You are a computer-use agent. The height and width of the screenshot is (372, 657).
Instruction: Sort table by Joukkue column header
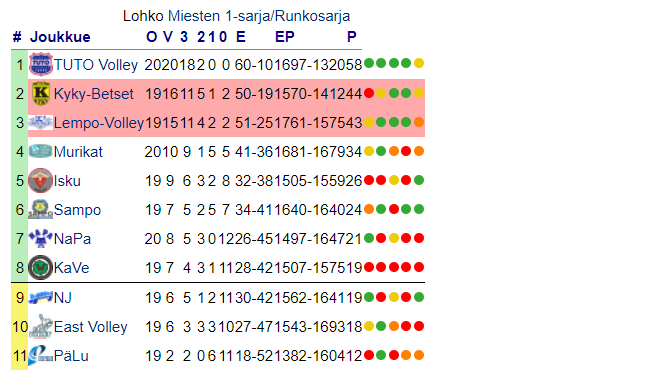pos(60,37)
